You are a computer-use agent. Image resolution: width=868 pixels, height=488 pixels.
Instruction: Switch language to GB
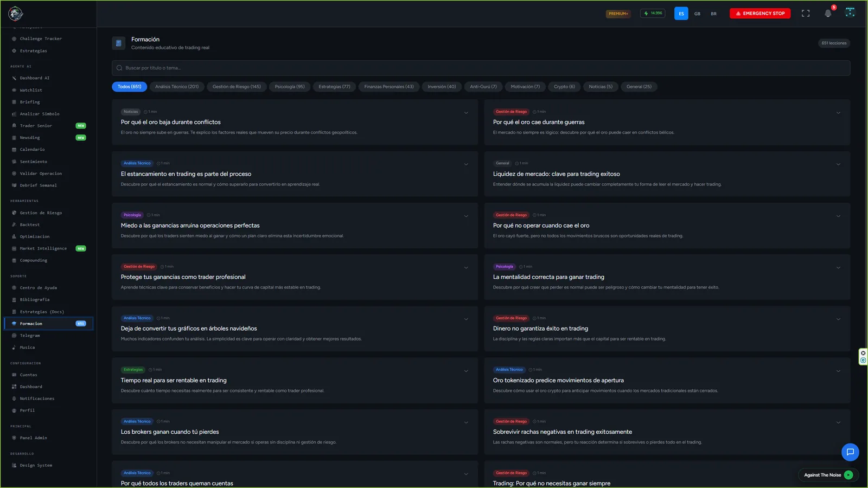(698, 14)
